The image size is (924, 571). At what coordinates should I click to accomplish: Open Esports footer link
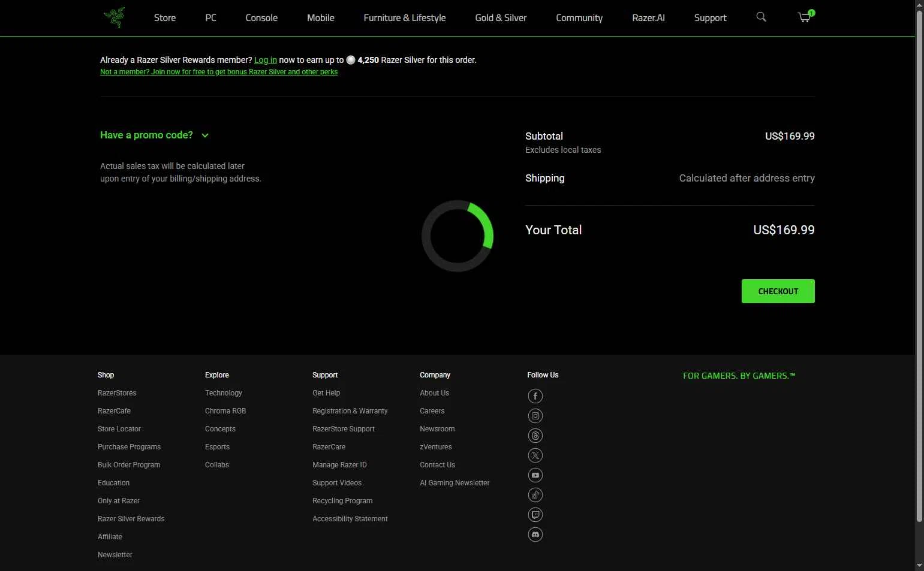217,447
